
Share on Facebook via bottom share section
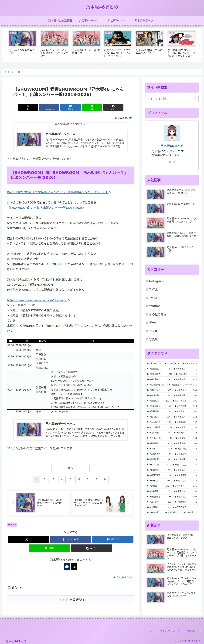pos(70,539)
